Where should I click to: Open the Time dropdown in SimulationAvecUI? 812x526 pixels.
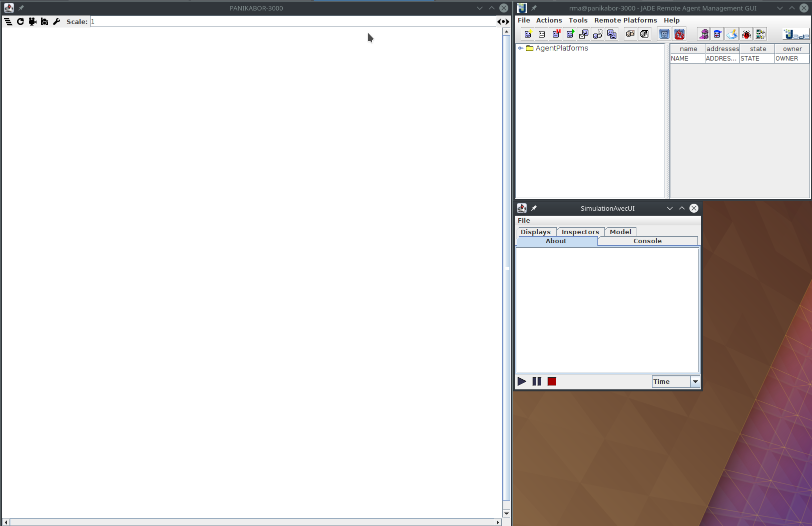point(675,381)
